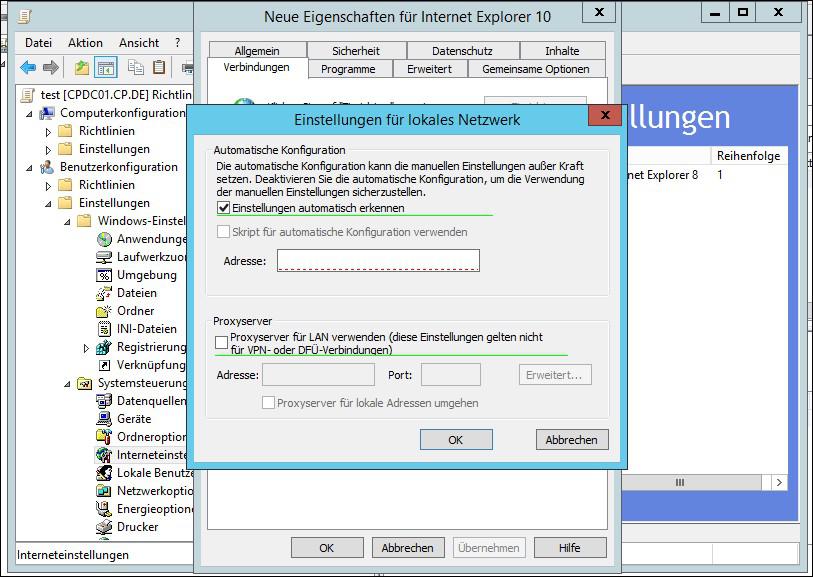Expand Richtlinien under Computerkonfiguration
Image resolution: width=813 pixels, height=577 pixels.
pos(48,132)
